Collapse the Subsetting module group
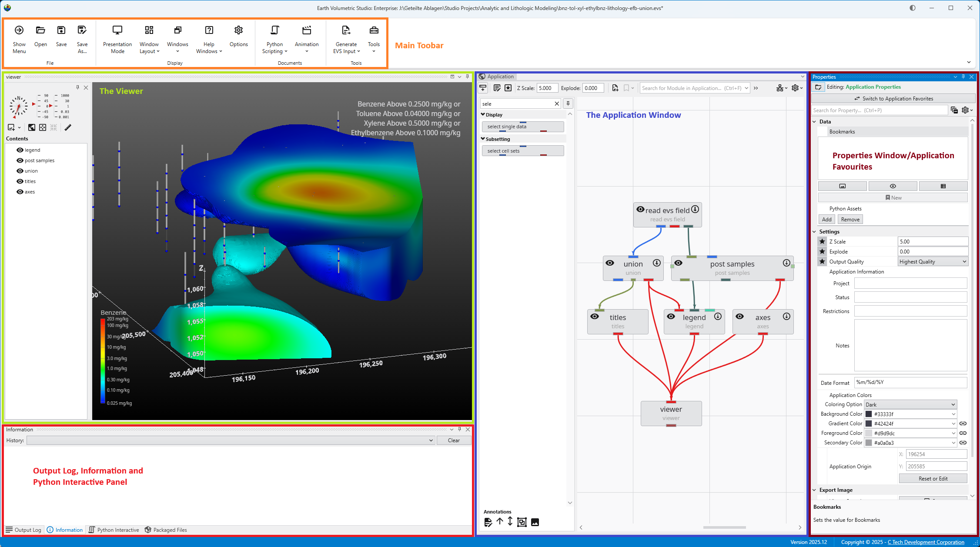Image resolution: width=980 pixels, height=547 pixels. 483,139
